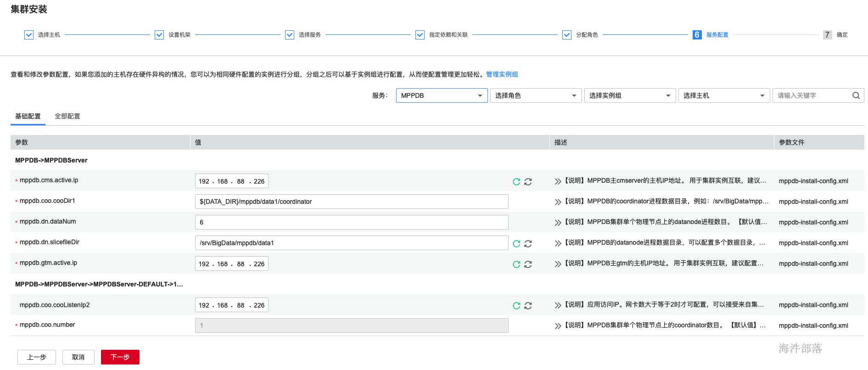This screenshot has width=868, height=370.
Task: Click the MPPDB->MPPDBServer group heading
Action: point(51,160)
